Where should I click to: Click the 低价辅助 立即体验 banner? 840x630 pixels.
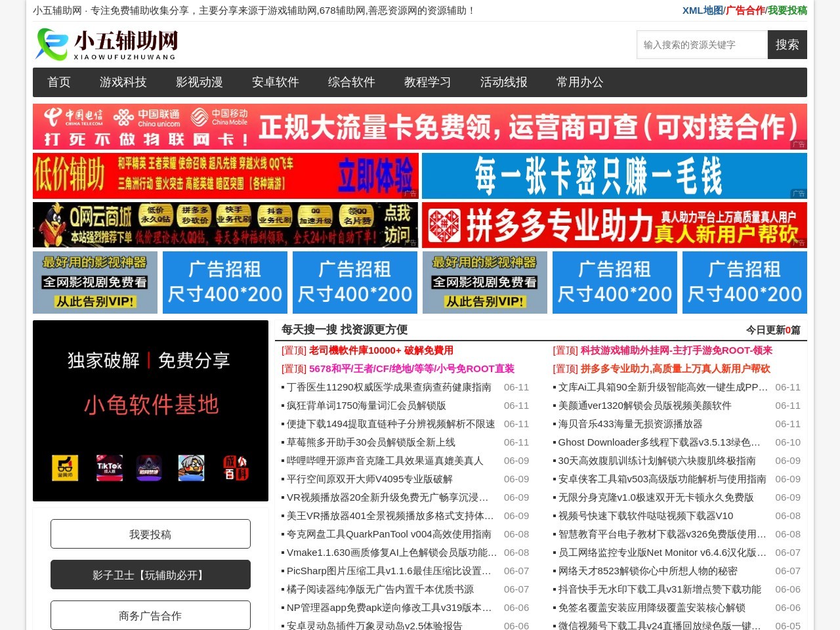226,176
